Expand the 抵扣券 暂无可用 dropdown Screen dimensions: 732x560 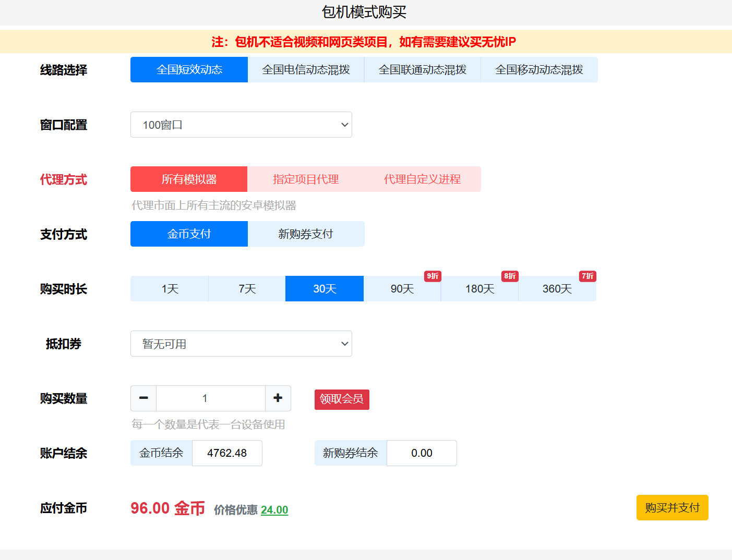click(x=241, y=344)
